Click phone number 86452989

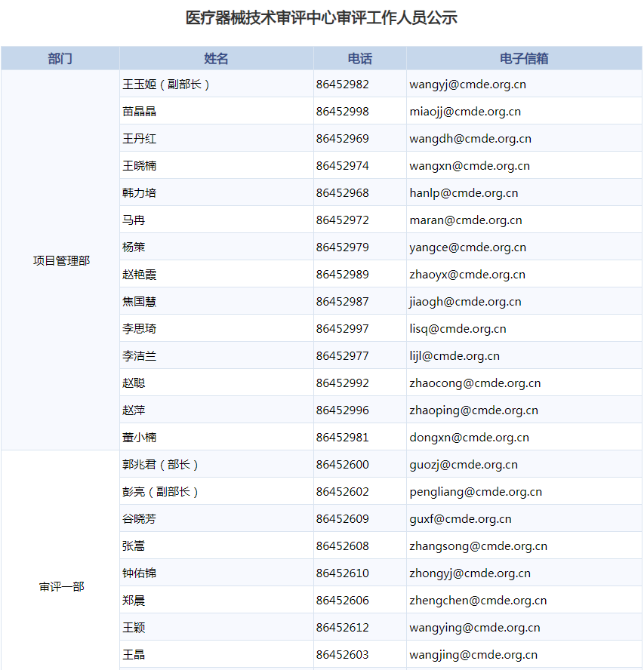343,275
